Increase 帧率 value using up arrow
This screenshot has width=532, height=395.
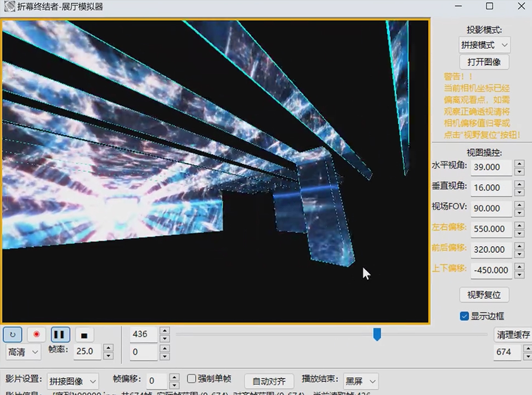pyautogui.click(x=108, y=347)
